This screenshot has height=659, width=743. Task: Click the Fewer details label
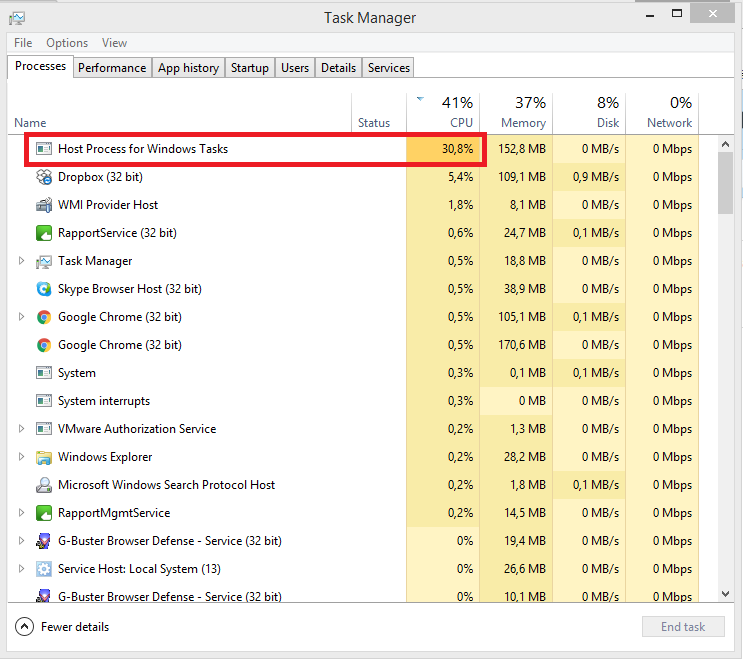tap(75, 627)
